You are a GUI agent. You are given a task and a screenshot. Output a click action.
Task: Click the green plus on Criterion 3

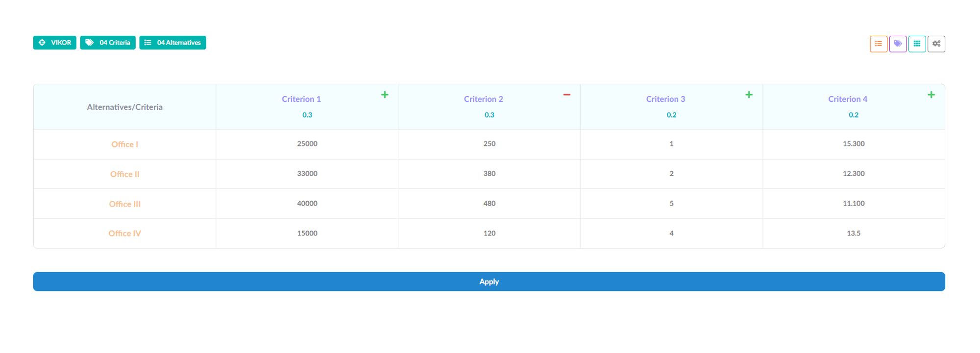coord(749,94)
